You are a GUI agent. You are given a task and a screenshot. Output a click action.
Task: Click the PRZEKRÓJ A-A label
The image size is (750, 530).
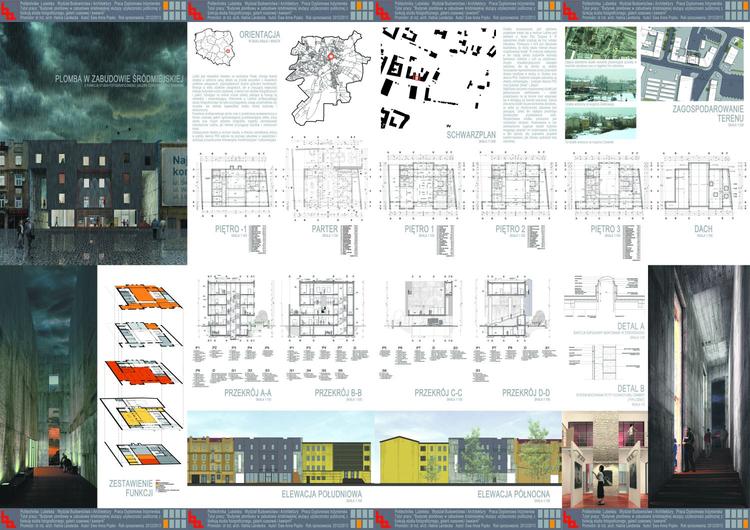click(248, 393)
